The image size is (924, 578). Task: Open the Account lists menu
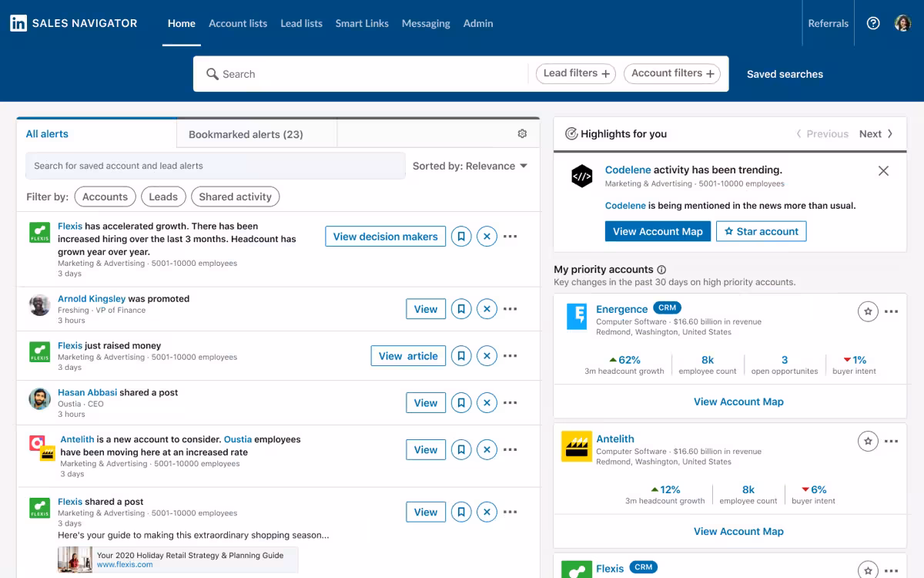pyautogui.click(x=238, y=23)
